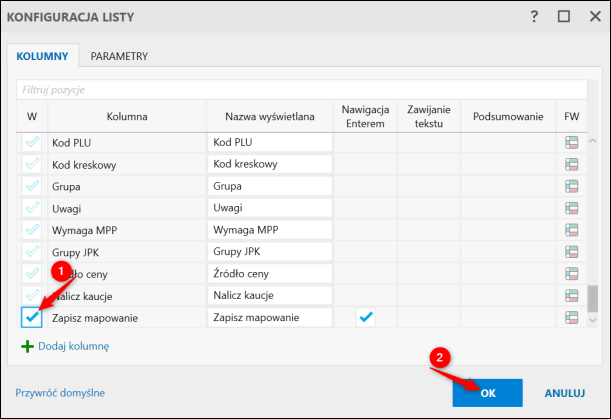Toggle visibility checkbox for Grupy JPK
The width and height of the screenshot is (611, 419).
click(32, 252)
